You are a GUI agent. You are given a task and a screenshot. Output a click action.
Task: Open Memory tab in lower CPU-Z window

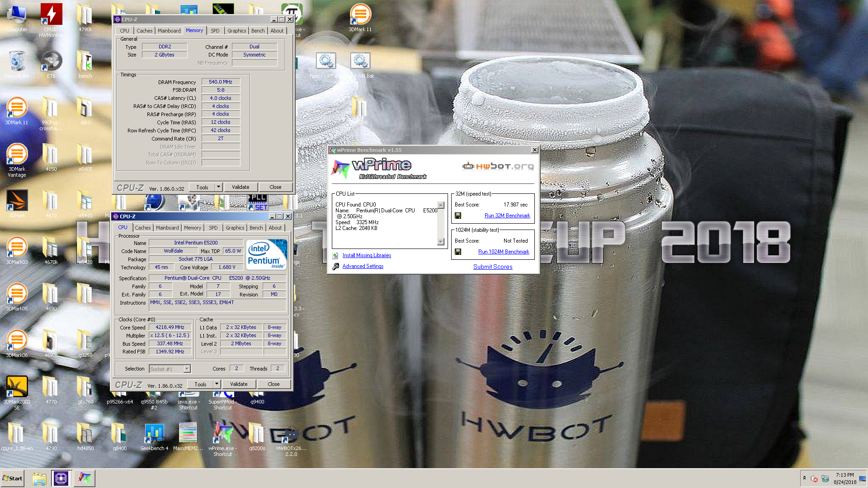(x=193, y=228)
